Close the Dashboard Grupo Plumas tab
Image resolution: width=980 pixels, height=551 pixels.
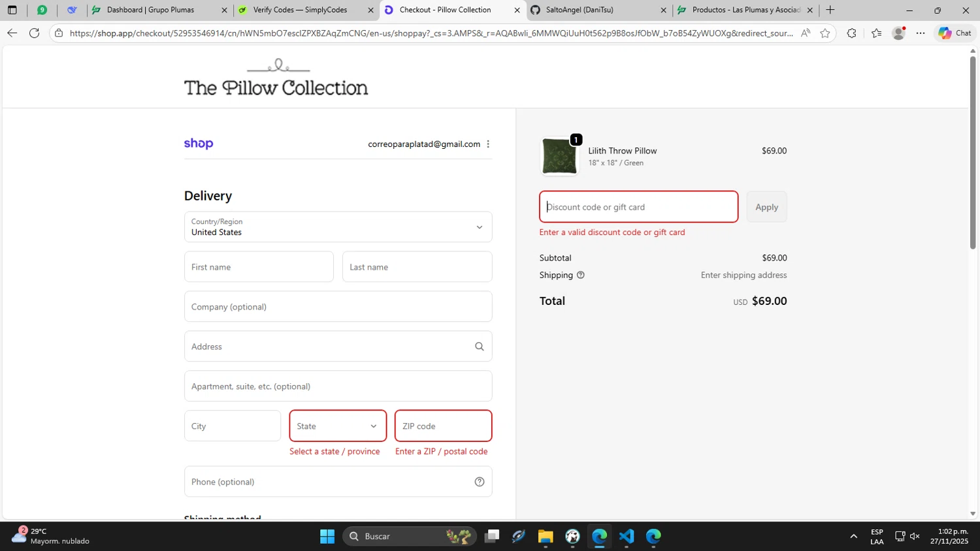pyautogui.click(x=224, y=10)
